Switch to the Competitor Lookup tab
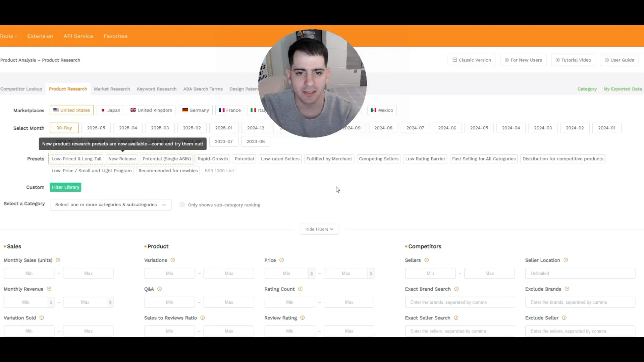Image resolution: width=644 pixels, height=362 pixels. click(x=21, y=89)
